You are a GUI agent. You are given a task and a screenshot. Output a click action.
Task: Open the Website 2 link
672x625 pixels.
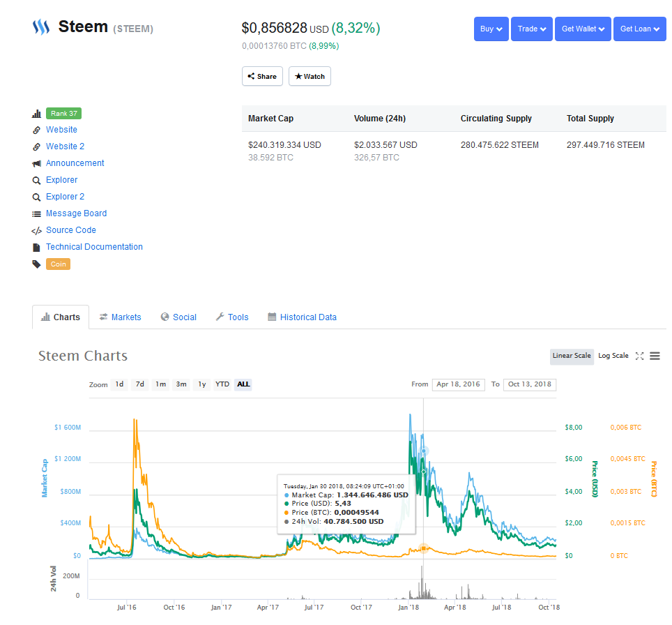point(65,146)
